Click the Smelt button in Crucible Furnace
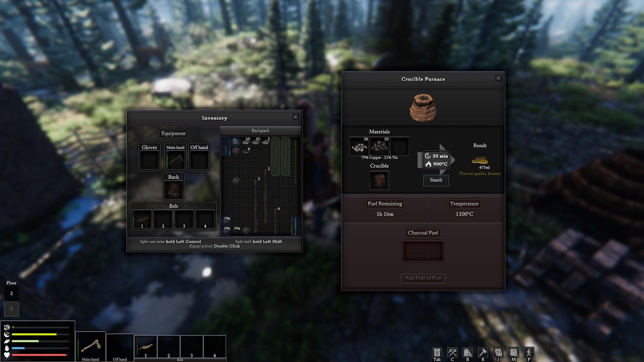 click(436, 180)
